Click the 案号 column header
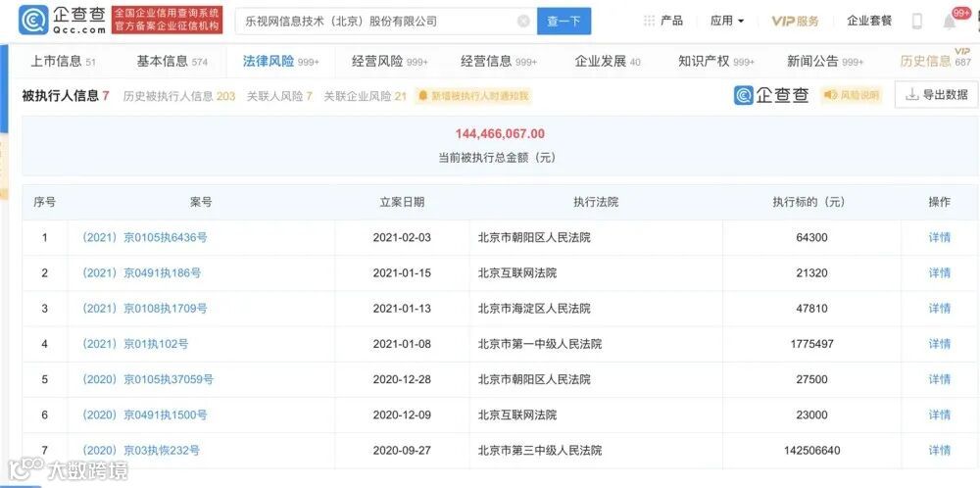980x488 pixels. pos(201,202)
